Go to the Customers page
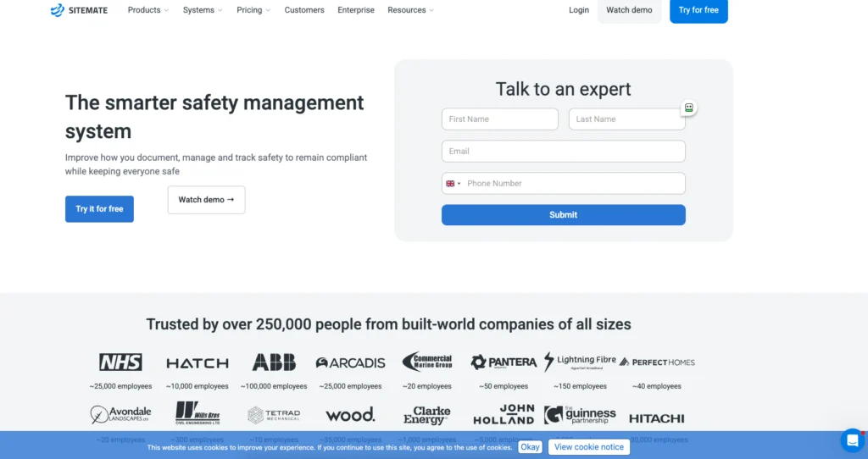 coord(304,10)
